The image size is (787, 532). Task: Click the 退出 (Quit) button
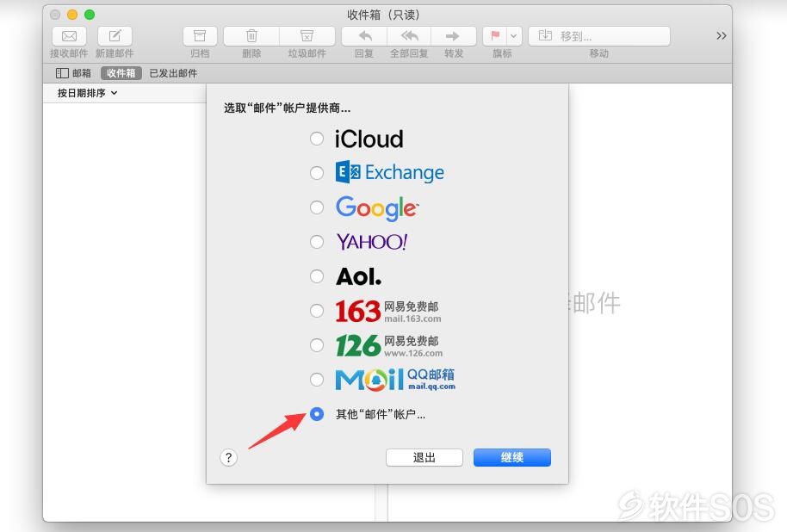[x=424, y=458]
